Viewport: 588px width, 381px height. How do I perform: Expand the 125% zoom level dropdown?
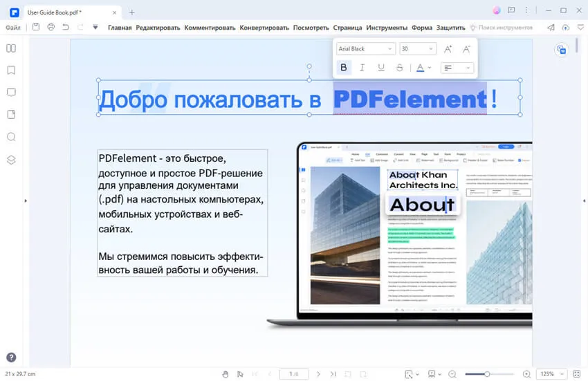(550, 374)
